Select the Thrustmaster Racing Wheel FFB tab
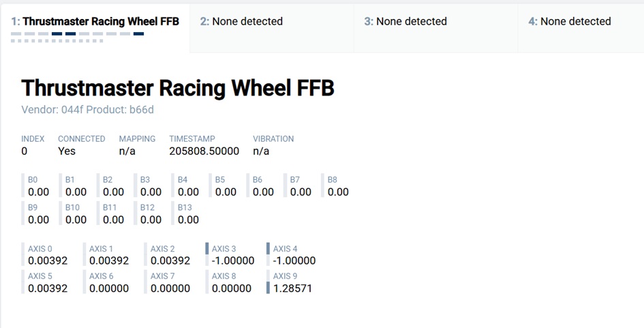Image resolution: width=644 pixels, height=328 pixels. tap(95, 22)
